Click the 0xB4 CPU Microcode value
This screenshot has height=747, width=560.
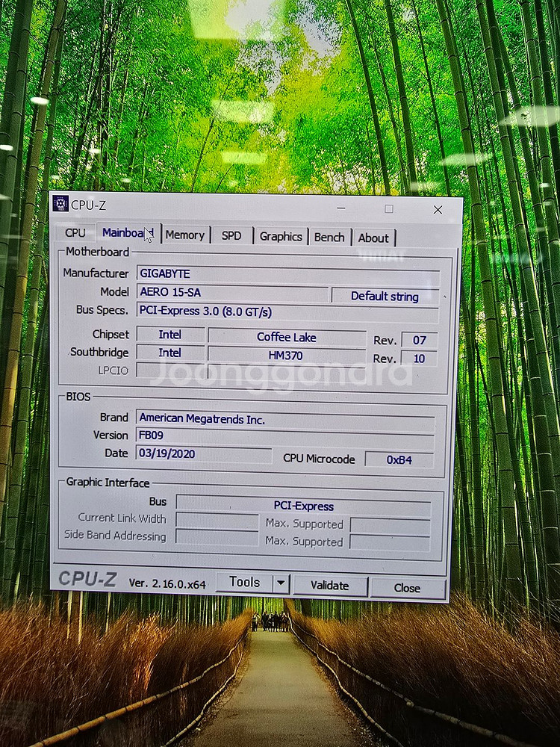pos(399,459)
